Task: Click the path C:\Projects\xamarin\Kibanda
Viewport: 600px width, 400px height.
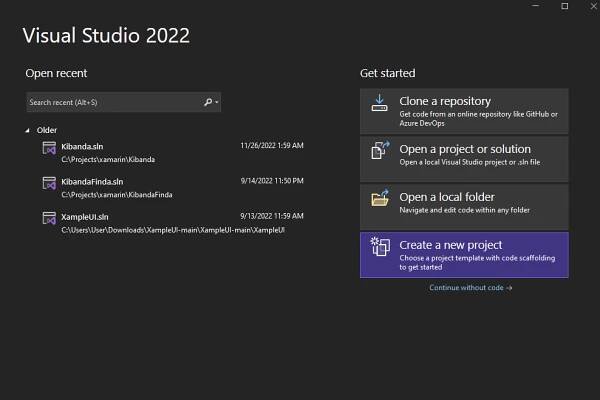Action: (108, 160)
